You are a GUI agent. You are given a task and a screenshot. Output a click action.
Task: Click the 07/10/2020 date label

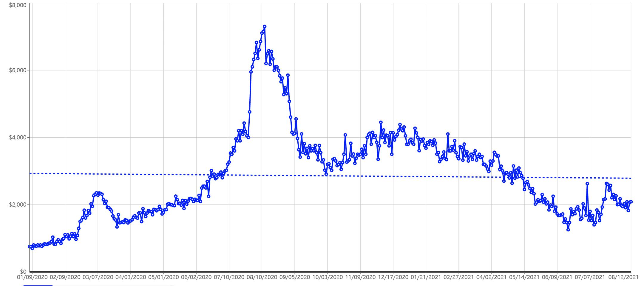pos(229,277)
